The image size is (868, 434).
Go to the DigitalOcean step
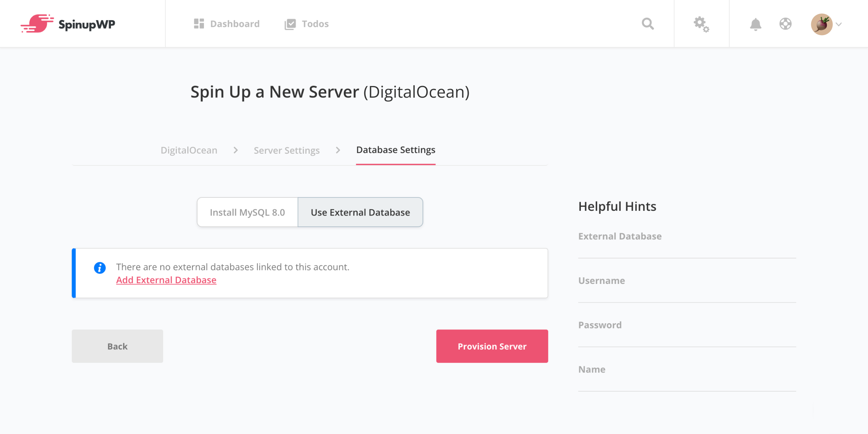tap(189, 150)
